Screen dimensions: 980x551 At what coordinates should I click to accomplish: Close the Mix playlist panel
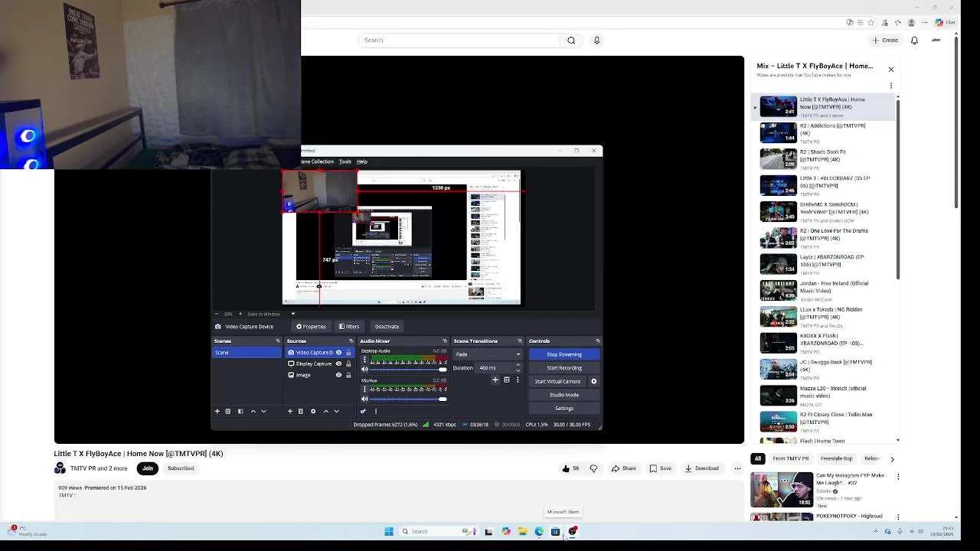tap(890, 70)
